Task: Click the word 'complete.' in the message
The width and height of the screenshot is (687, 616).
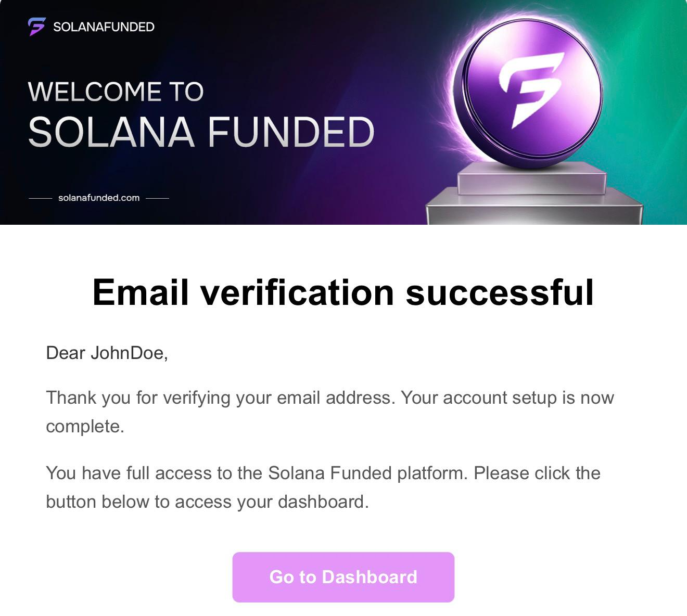Action: (85, 426)
